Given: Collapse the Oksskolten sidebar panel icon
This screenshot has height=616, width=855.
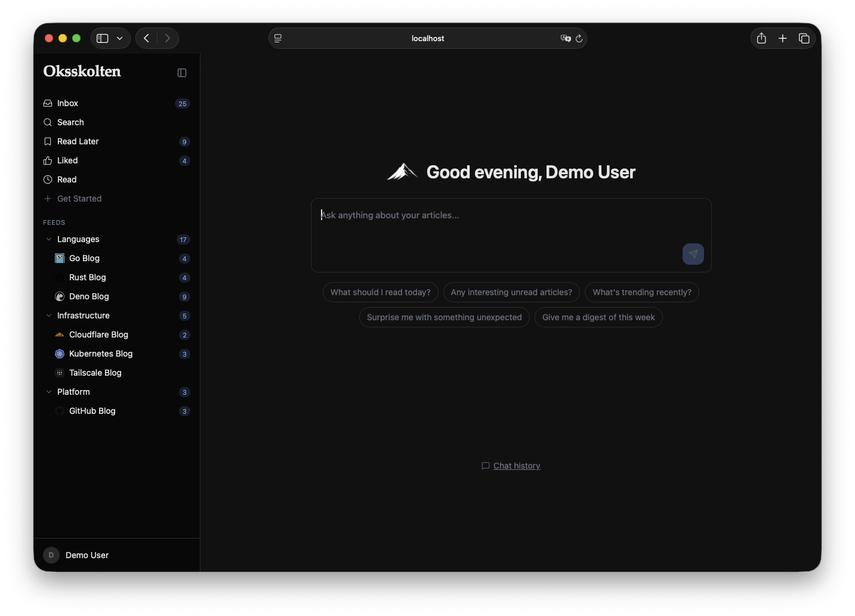Looking at the screenshot, I should coord(182,73).
